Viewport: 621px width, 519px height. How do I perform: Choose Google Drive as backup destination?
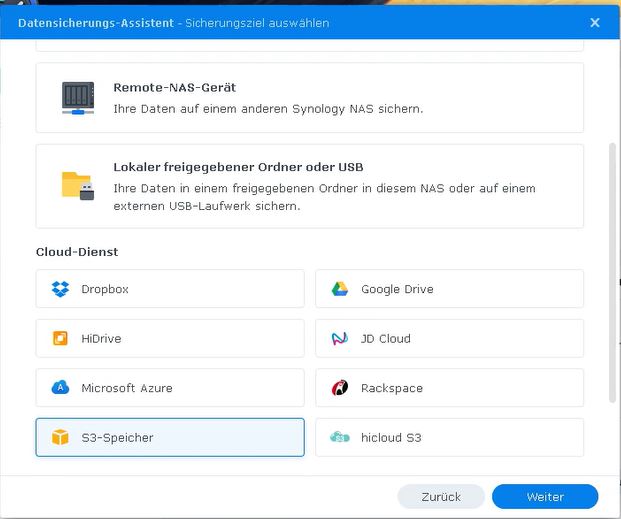(x=450, y=289)
